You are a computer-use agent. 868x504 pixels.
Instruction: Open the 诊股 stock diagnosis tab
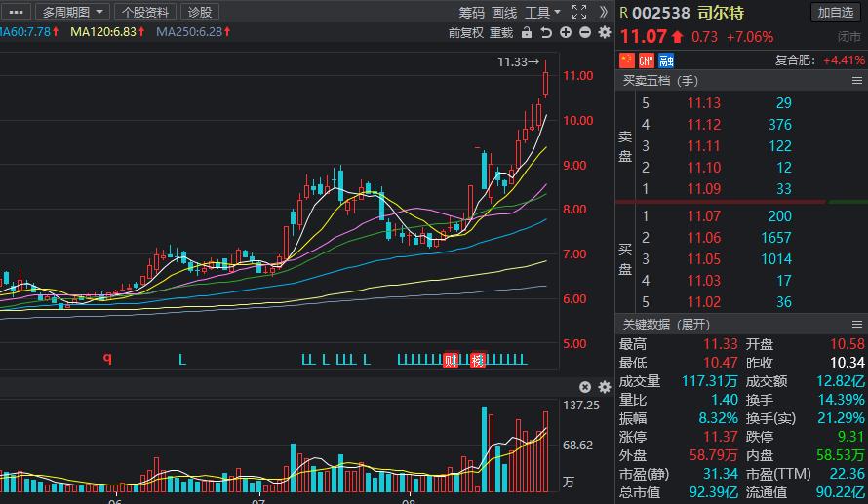199,12
